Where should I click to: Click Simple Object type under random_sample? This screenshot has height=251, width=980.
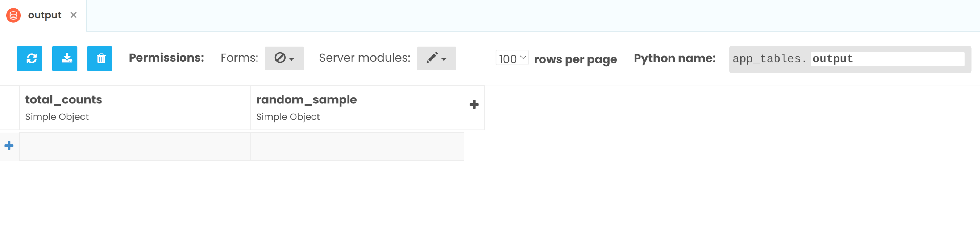[288, 117]
